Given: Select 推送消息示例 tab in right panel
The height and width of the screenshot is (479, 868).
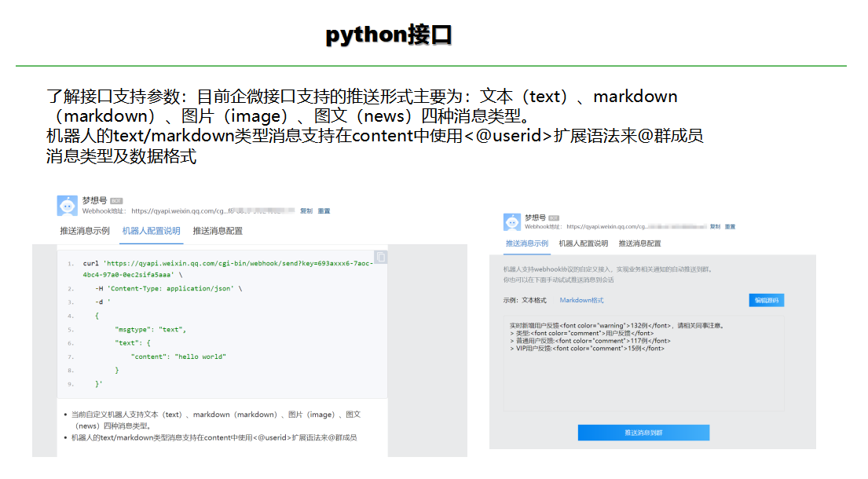Looking at the screenshot, I should click(526, 243).
